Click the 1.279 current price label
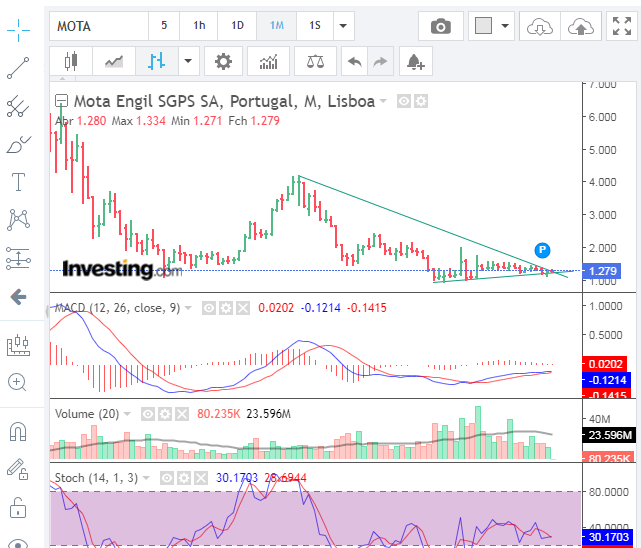The width and height of the screenshot is (641, 548). pos(602,271)
